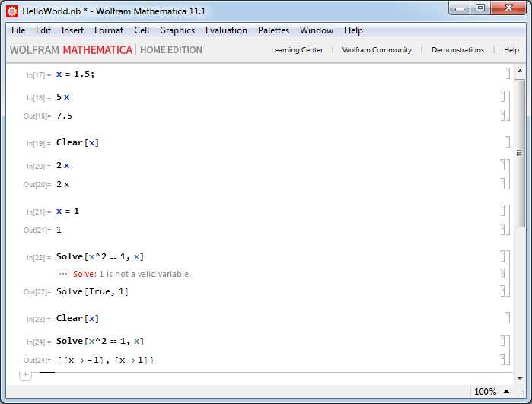
Task: Click Clear[x] in In[19]
Action: 78,142
